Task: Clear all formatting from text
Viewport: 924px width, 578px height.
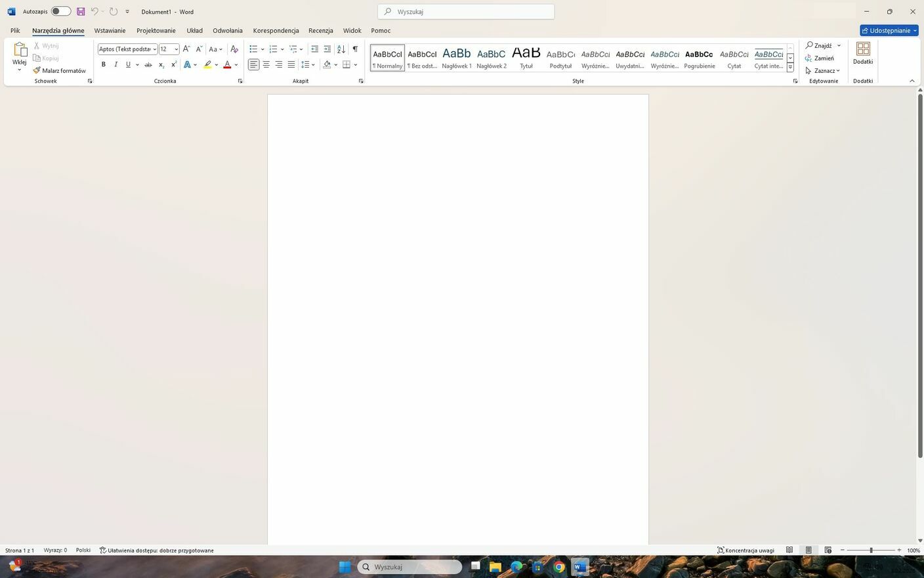Action: pyautogui.click(x=234, y=49)
